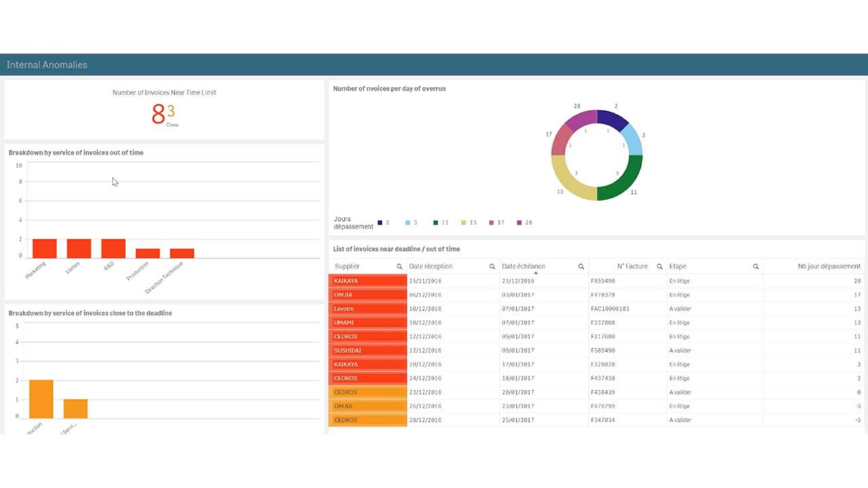Click the Etape column header text
This screenshot has width=868, height=488.
point(677,266)
